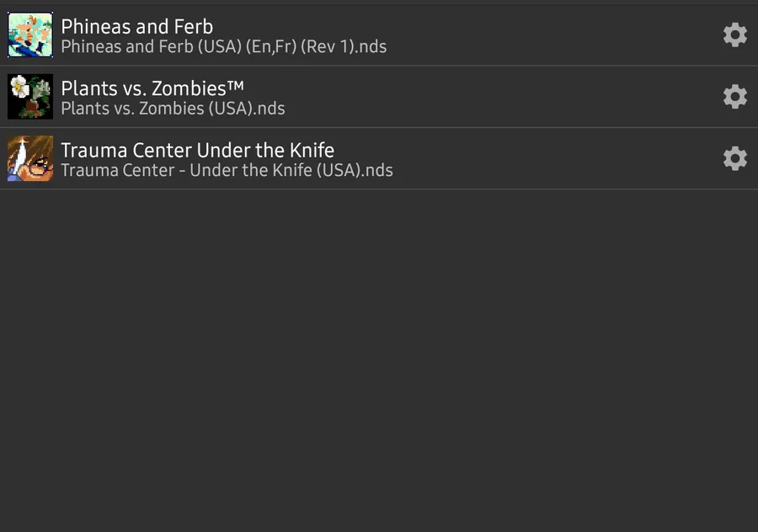
Task: Click the Phineas and Ferb .nds filename
Action: coord(223,46)
